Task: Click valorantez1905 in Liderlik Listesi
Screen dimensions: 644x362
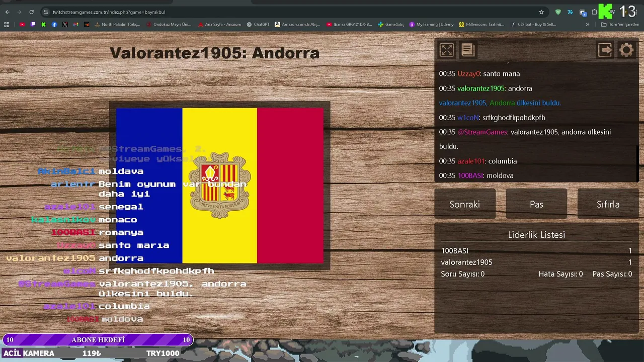Action: pyautogui.click(x=466, y=262)
